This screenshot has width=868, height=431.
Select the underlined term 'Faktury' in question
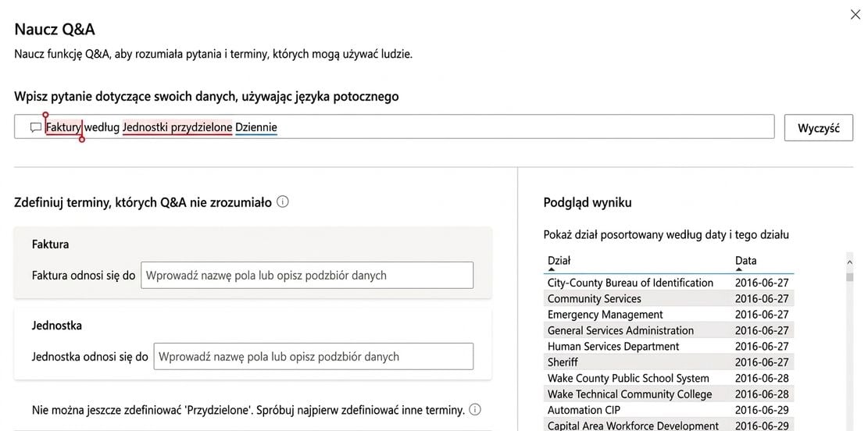[63, 128]
